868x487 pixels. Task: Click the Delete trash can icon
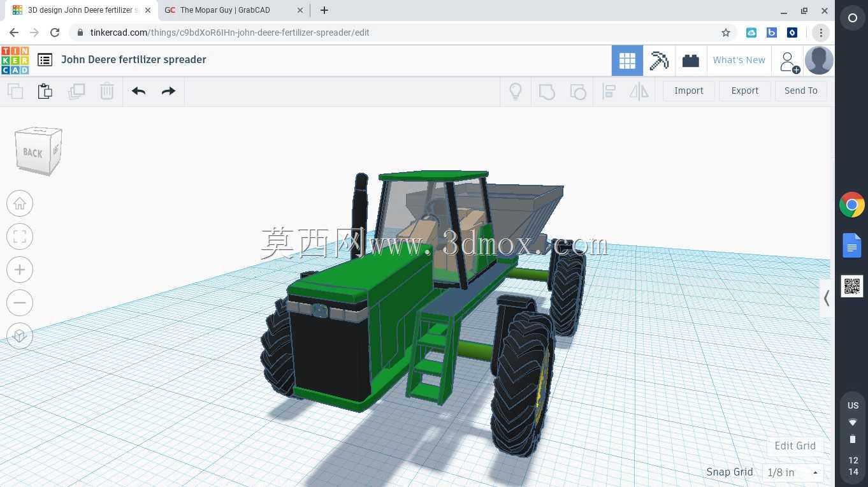point(107,91)
